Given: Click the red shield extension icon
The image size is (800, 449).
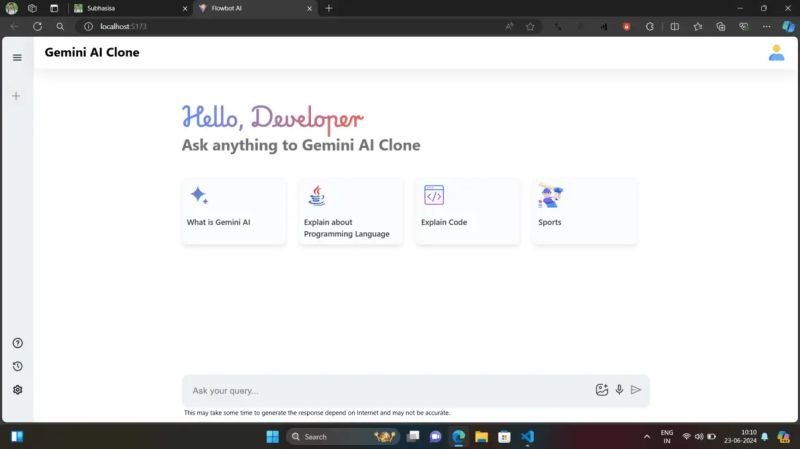Looking at the screenshot, I should 627,27.
